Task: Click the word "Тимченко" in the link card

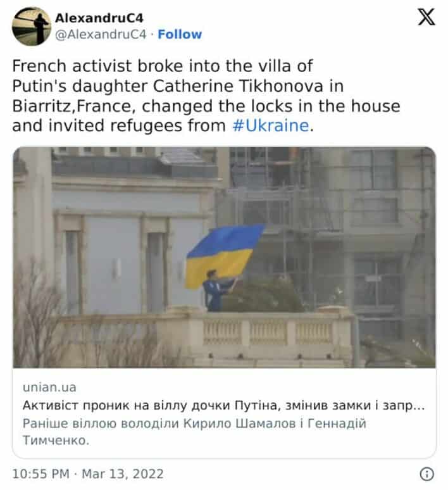Action: click(x=56, y=441)
